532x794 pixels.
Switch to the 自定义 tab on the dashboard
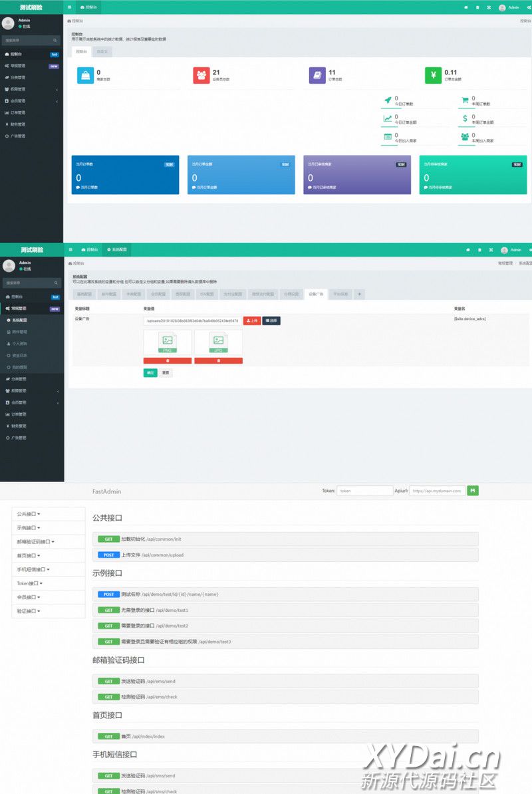pyautogui.click(x=102, y=52)
